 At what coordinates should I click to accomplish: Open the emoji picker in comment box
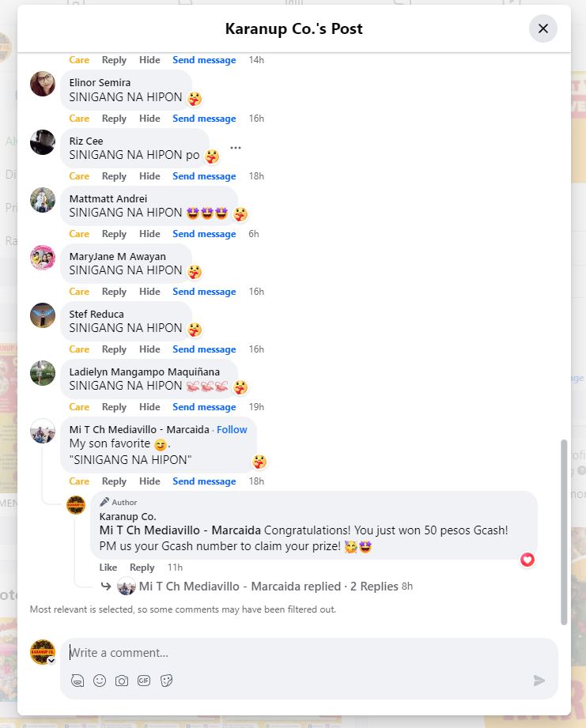coord(100,681)
